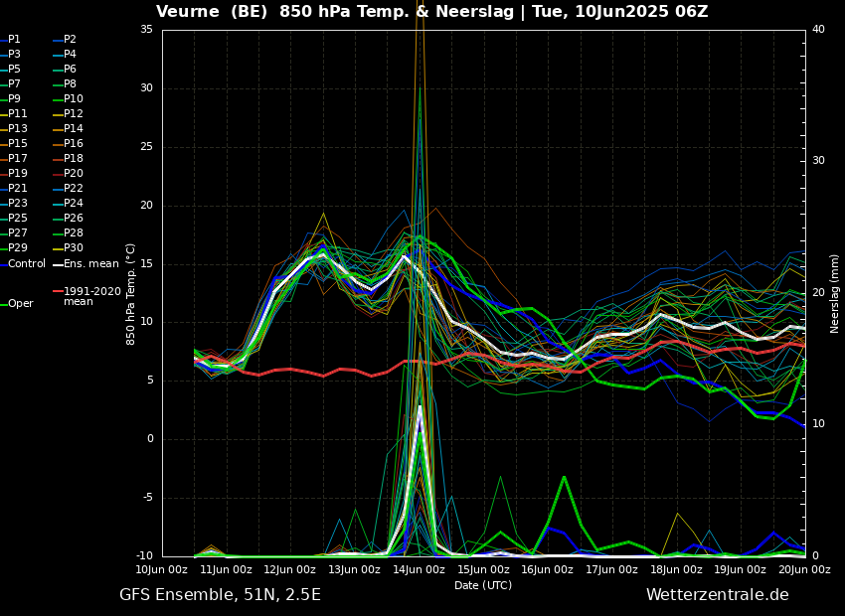Click legend entry P30
Screen dimensions: 845x616
[x=68, y=247]
